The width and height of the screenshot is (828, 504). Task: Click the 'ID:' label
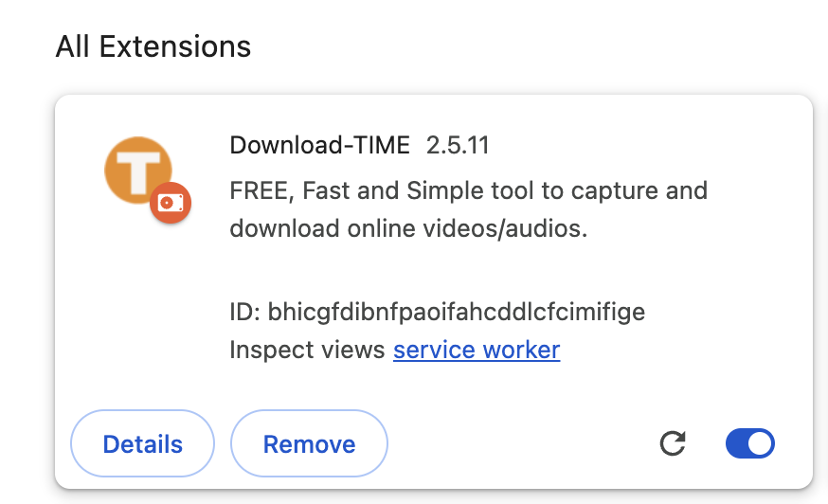244,312
